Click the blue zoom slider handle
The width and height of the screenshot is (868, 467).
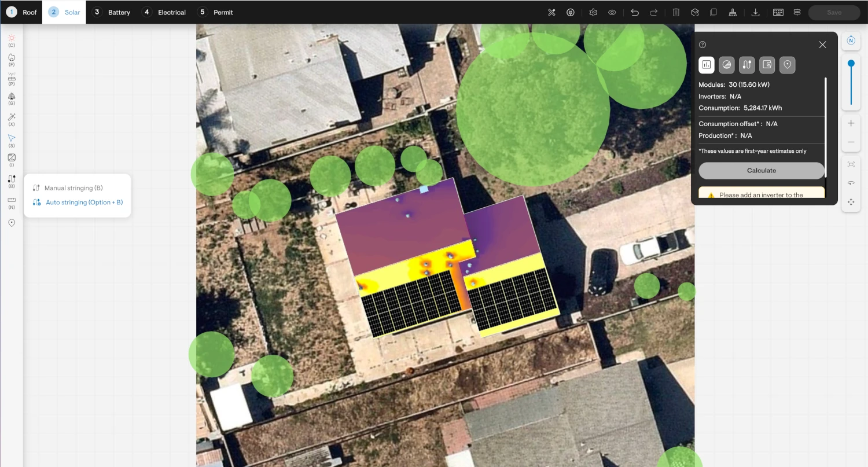[x=851, y=63]
